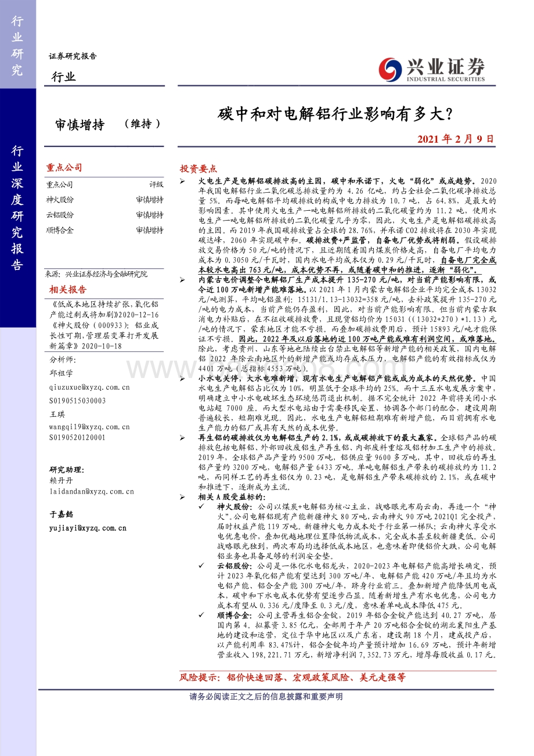Click the 相关 A 股受益标的: heading
This screenshot has width=534, height=756.
coord(232,497)
